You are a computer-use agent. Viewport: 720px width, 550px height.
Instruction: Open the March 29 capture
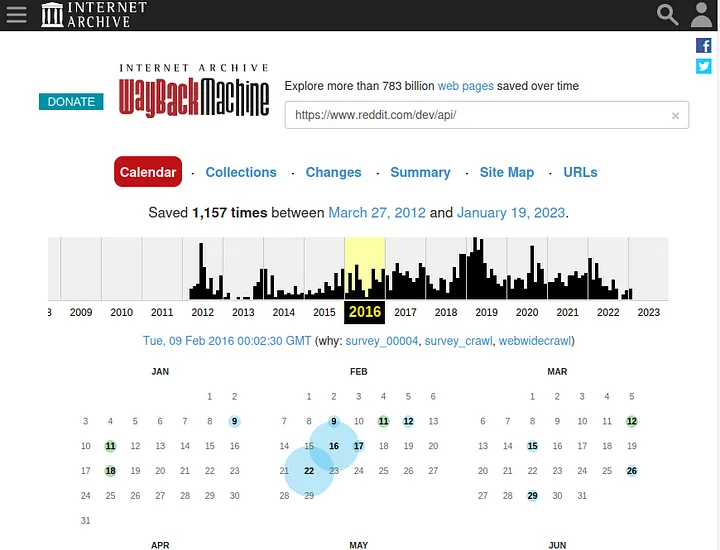(x=532, y=495)
